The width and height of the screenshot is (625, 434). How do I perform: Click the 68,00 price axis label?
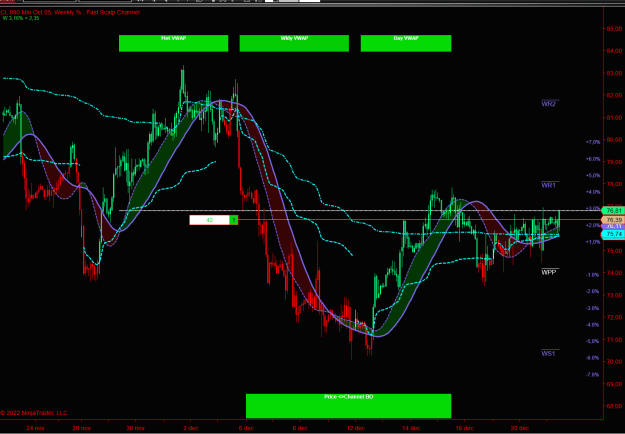pyautogui.click(x=614, y=406)
